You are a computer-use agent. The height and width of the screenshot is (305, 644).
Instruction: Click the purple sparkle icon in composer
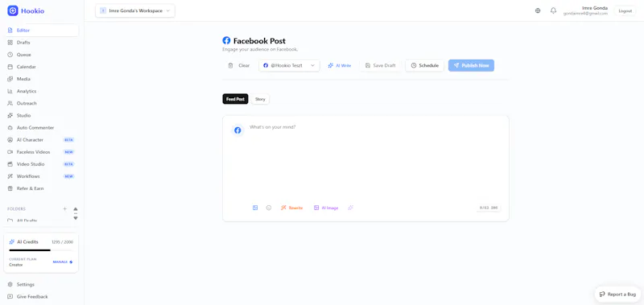pos(350,208)
